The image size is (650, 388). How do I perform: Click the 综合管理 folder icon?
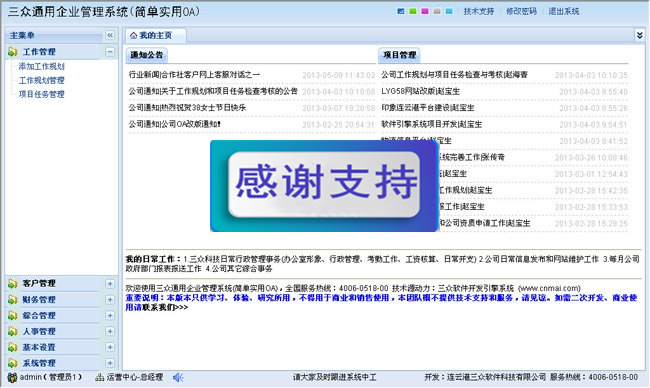pyautogui.click(x=13, y=315)
